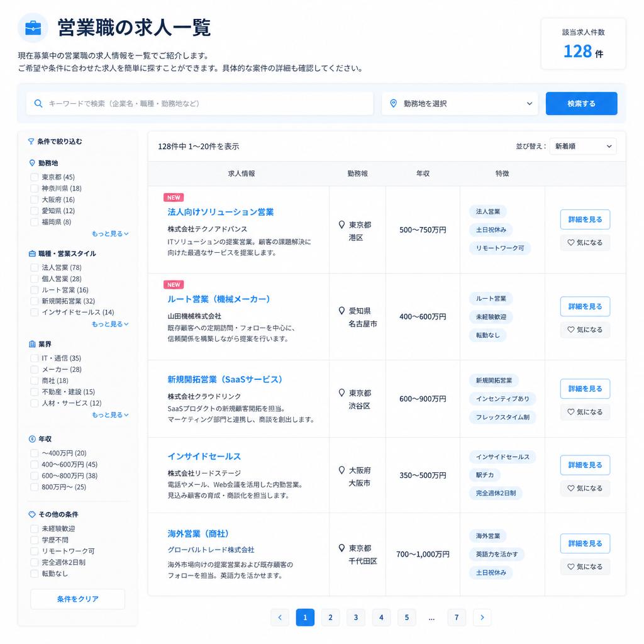
Task: Go to page 4
Action: [381, 618]
